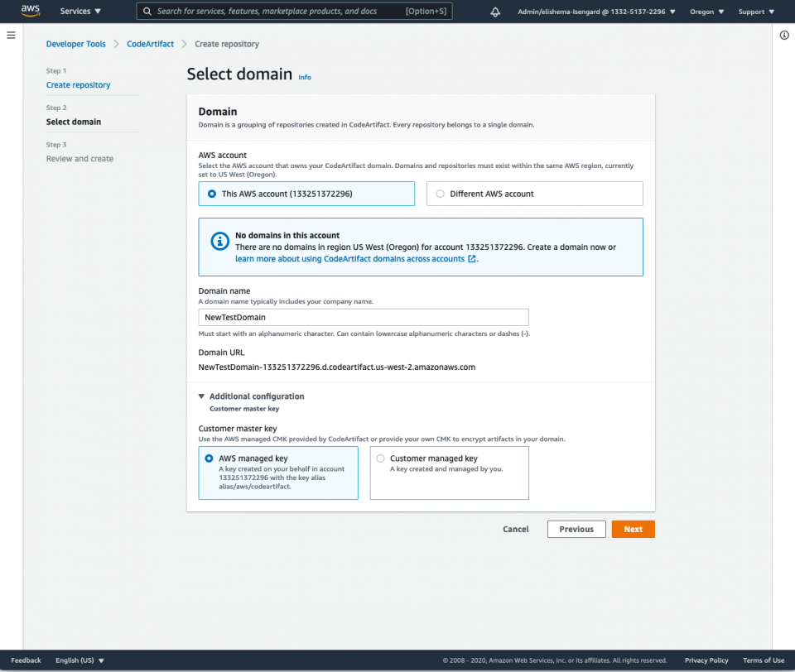Click the Feedback button in footer
Viewport: 795px width, 672px height.
26,660
